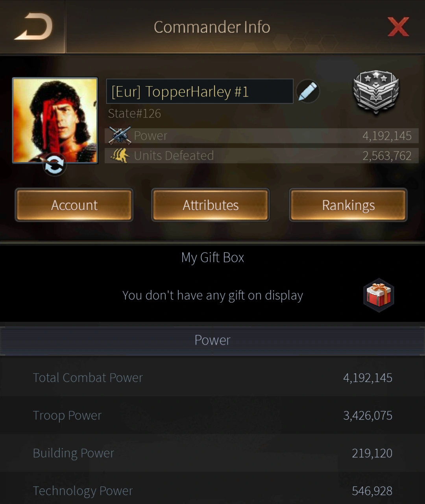Select the commander portrait thumbnail
The height and width of the screenshot is (504, 425).
(55, 120)
